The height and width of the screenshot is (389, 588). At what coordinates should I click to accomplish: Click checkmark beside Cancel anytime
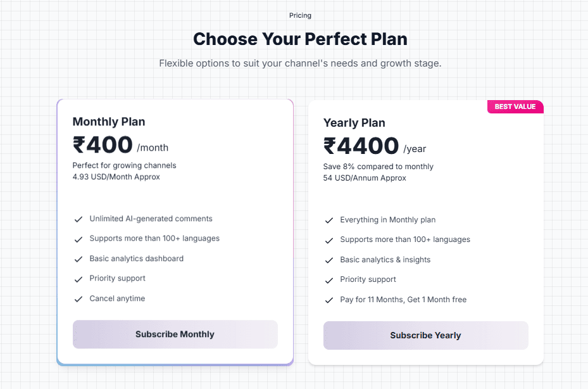coord(78,299)
